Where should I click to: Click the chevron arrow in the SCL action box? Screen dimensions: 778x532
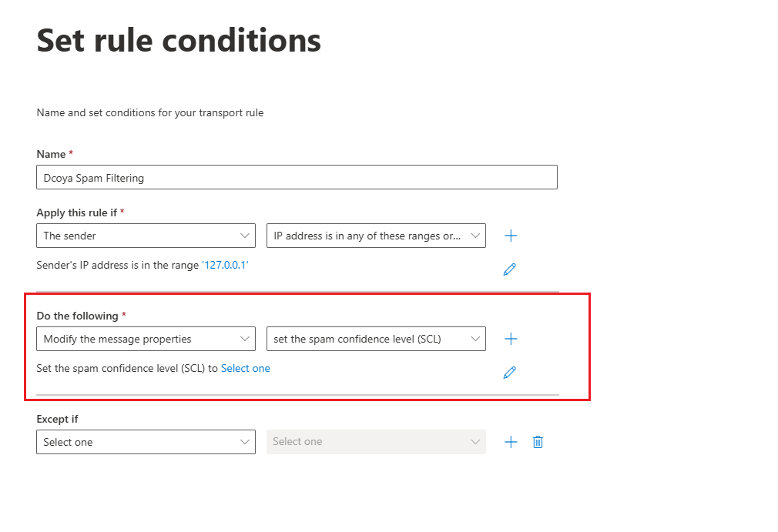click(x=475, y=339)
